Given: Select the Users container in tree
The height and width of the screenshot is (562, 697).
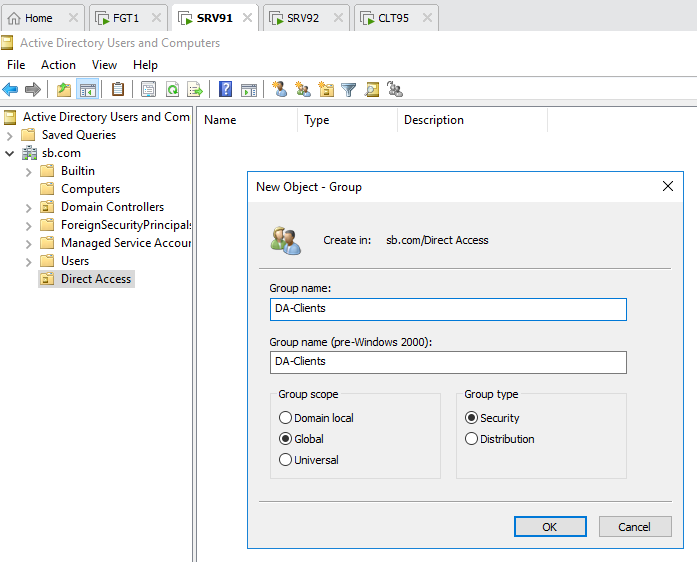Looking at the screenshot, I should click(x=75, y=261).
